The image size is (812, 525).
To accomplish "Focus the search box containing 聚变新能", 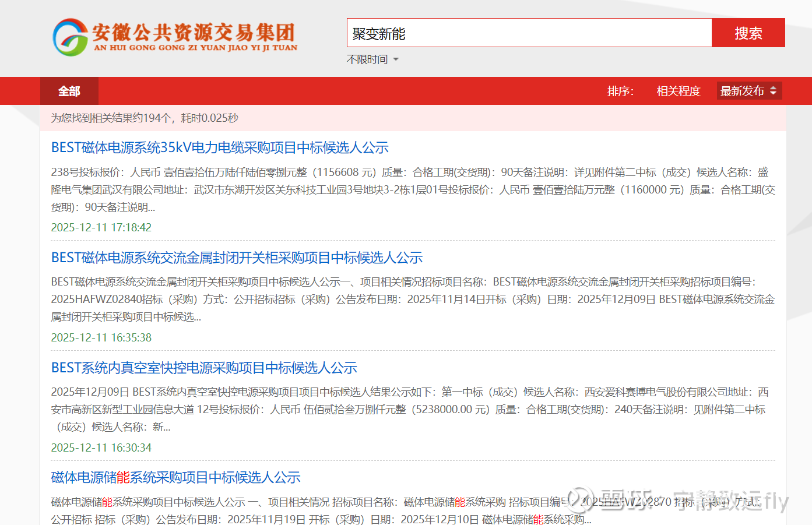I will point(529,33).
